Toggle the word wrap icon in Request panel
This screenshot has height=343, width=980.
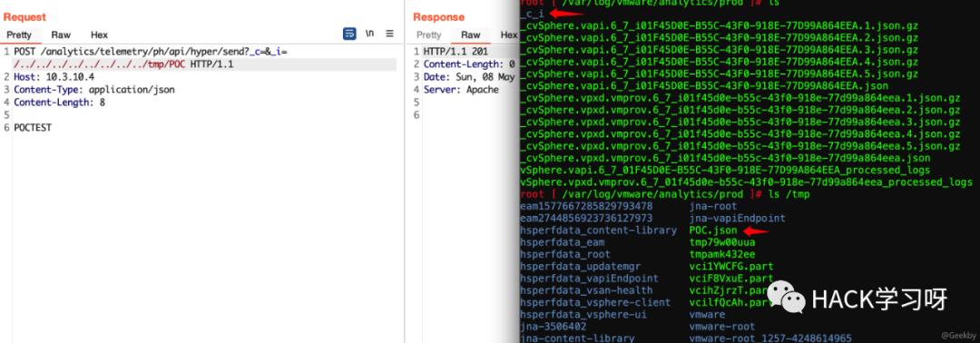pyautogui.click(x=350, y=34)
